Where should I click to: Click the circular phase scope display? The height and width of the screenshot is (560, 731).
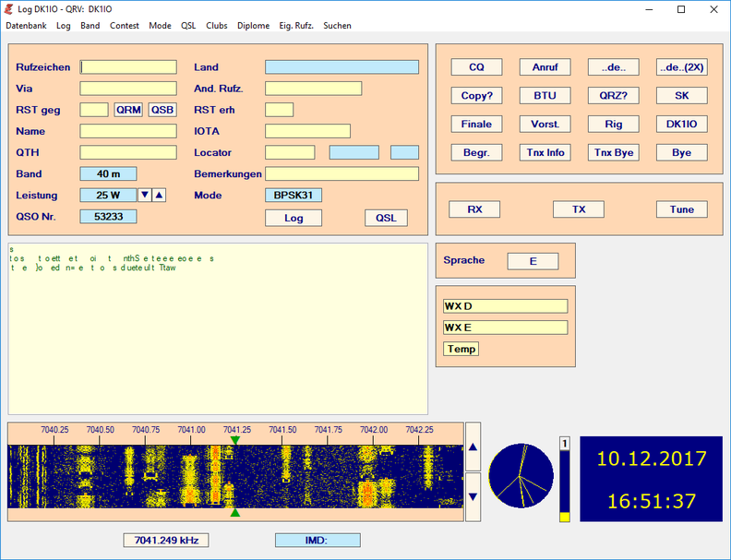[521, 476]
